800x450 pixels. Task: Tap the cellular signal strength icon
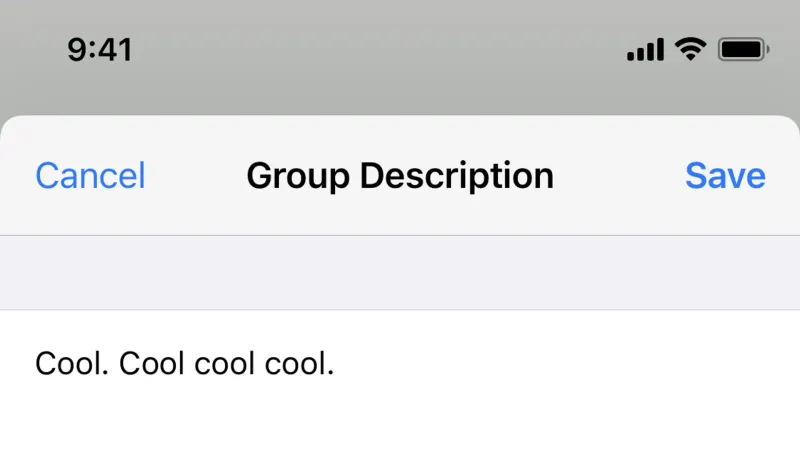point(645,49)
